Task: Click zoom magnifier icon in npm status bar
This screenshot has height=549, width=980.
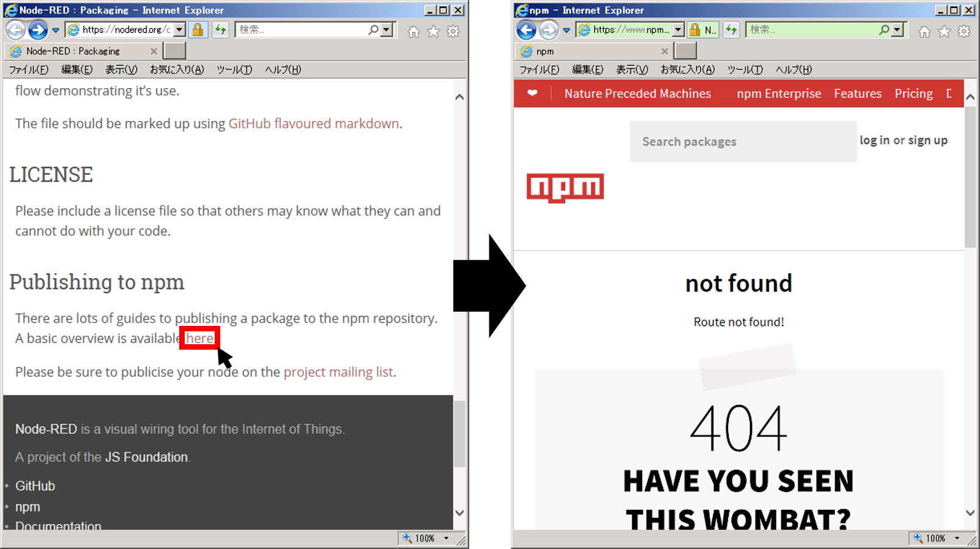Action: pos(918,538)
